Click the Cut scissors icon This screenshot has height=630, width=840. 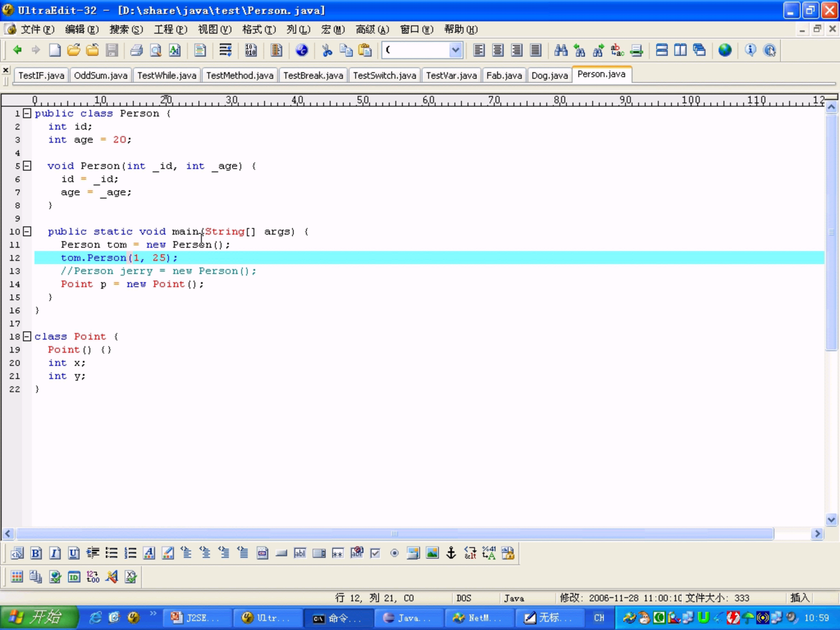pos(327,50)
